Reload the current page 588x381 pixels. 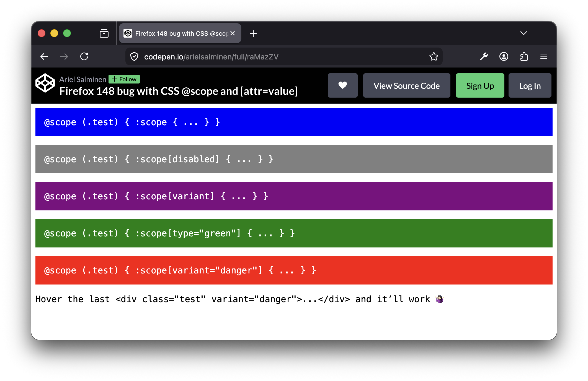click(84, 57)
